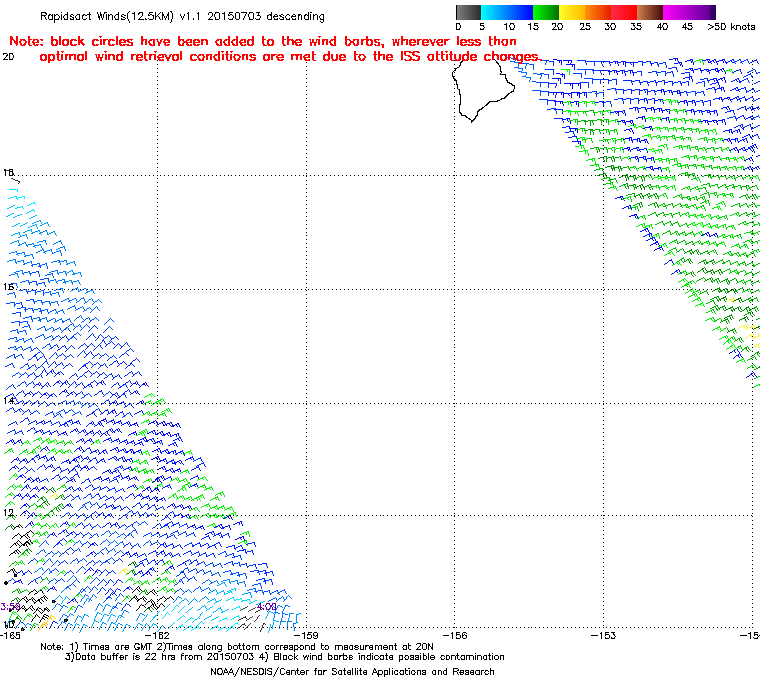This screenshot has width=760, height=688.
Task: Click the red 30-35 knots legend swatch
Action: (624, 12)
